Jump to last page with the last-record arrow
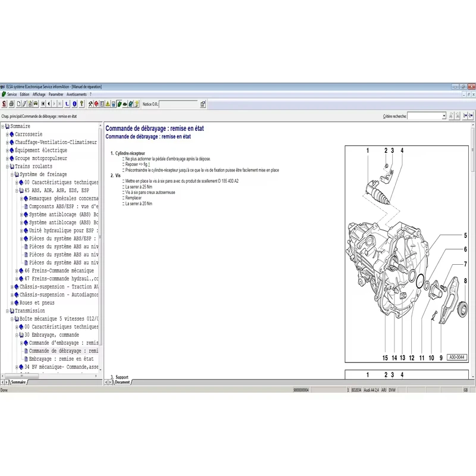This screenshot has height=476, width=476. (60, 104)
